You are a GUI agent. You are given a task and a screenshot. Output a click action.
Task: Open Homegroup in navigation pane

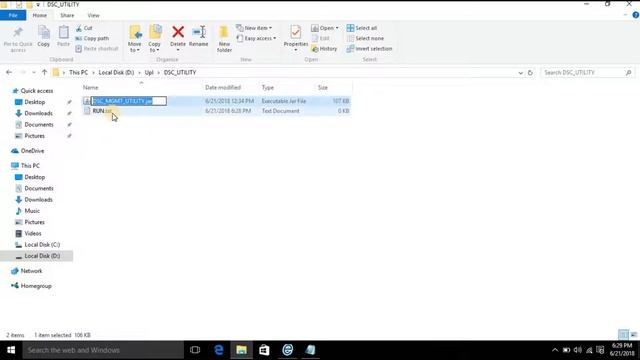pyautogui.click(x=36, y=286)
